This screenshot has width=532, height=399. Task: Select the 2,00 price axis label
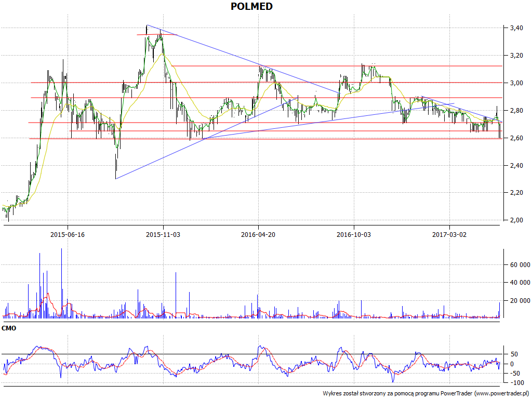[516, 220]
